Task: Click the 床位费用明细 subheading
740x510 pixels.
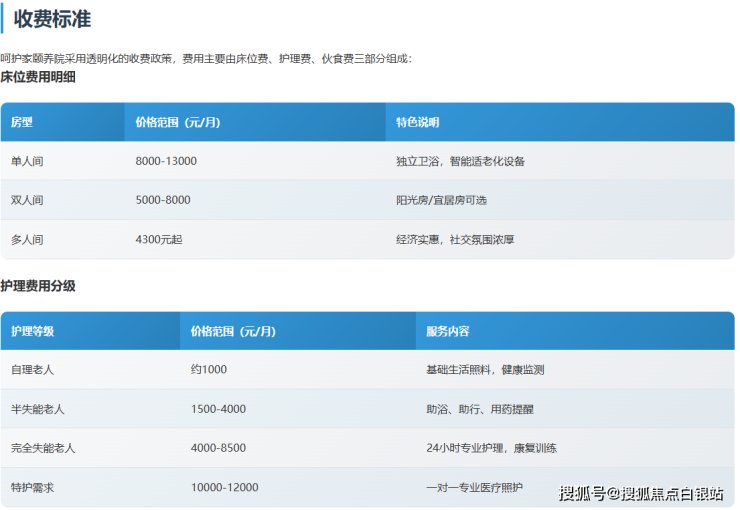Action: pos(38,77)
